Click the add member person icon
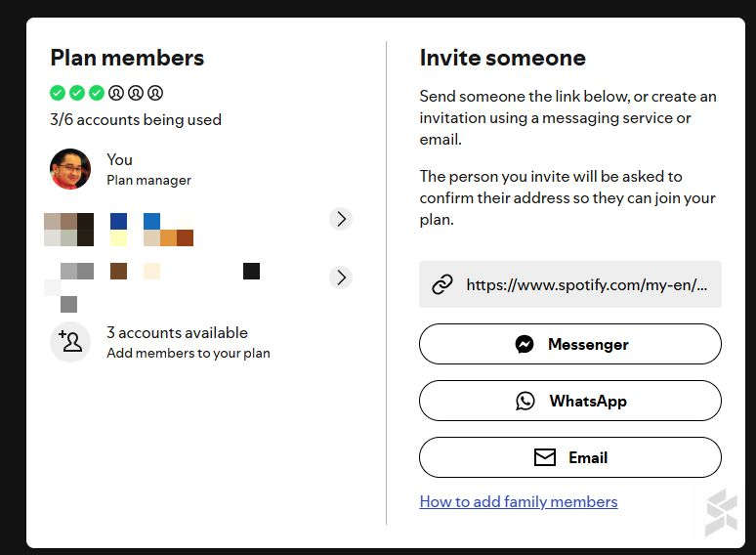 pos(70,342)
